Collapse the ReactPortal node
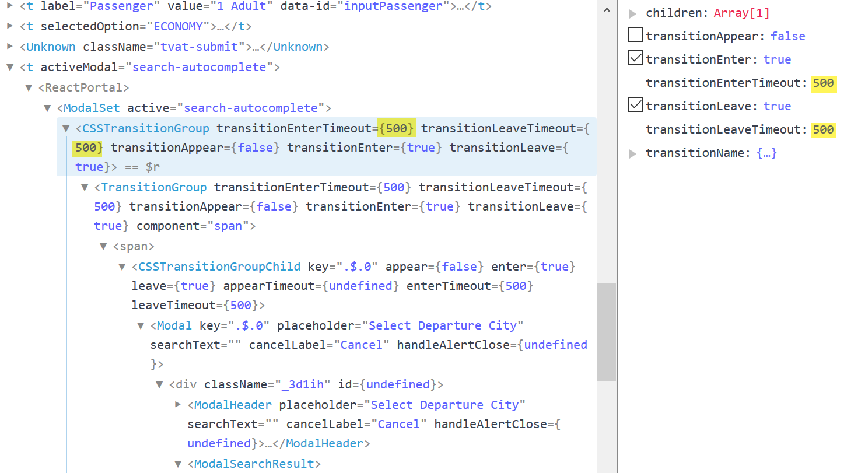The height and width of the screenshot is (473, 868). 28,87
